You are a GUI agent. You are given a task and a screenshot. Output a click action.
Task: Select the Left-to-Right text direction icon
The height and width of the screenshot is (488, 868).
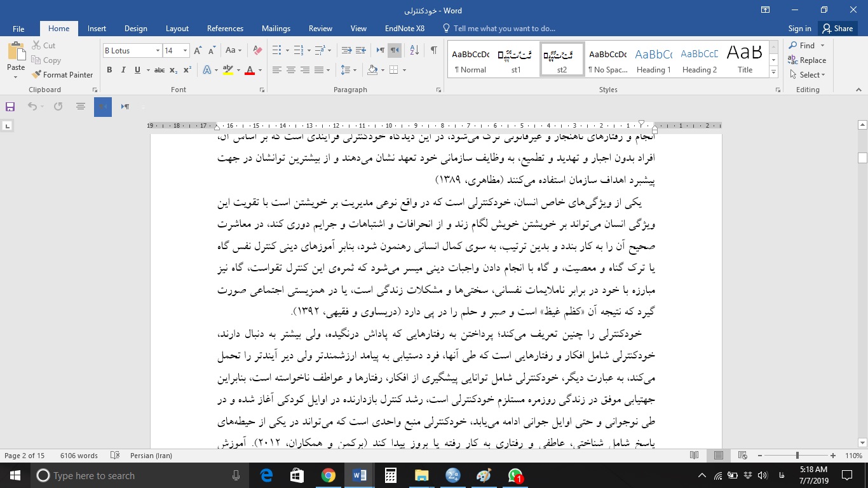(x=379, y=50)
